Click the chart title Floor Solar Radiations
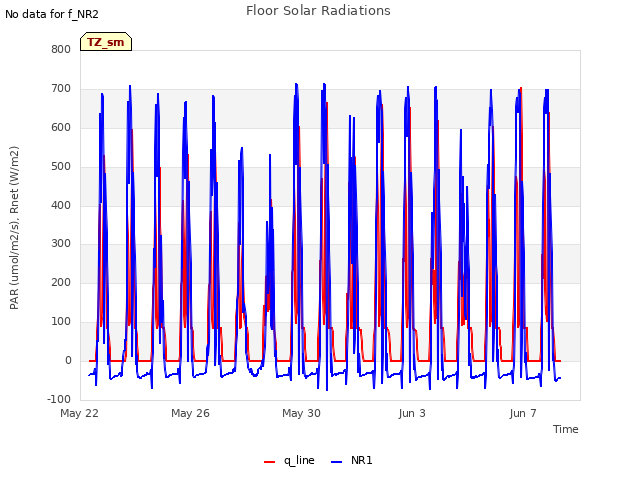The width and height of the screenshot is (640, 480). tap(318, 11)
